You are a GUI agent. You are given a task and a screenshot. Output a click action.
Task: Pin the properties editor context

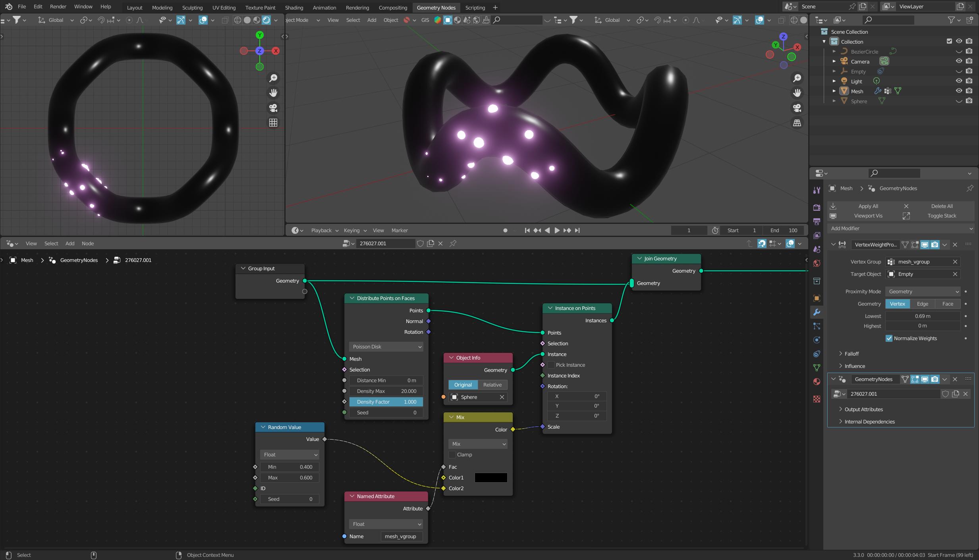(x=970, y=188)
